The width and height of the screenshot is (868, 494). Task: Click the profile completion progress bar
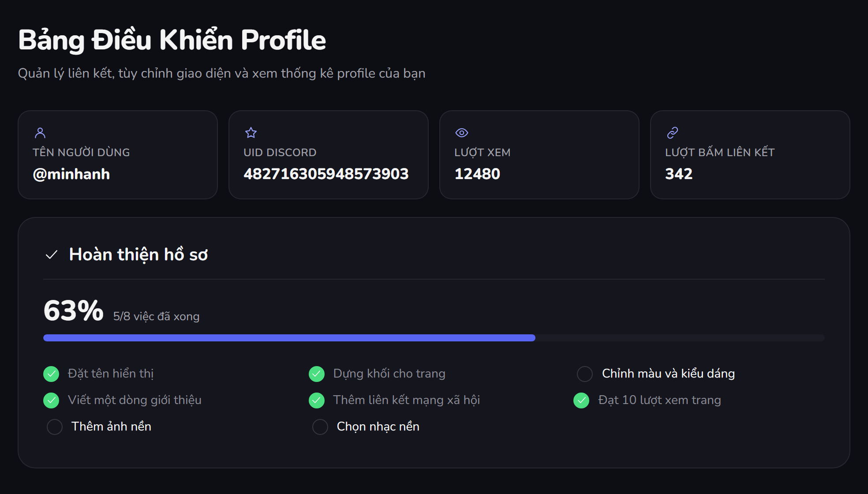(434, 338)
